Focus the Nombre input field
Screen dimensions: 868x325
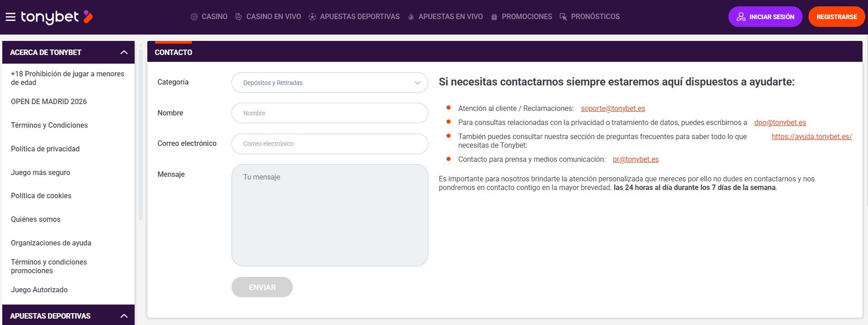(x=330, y=113)
